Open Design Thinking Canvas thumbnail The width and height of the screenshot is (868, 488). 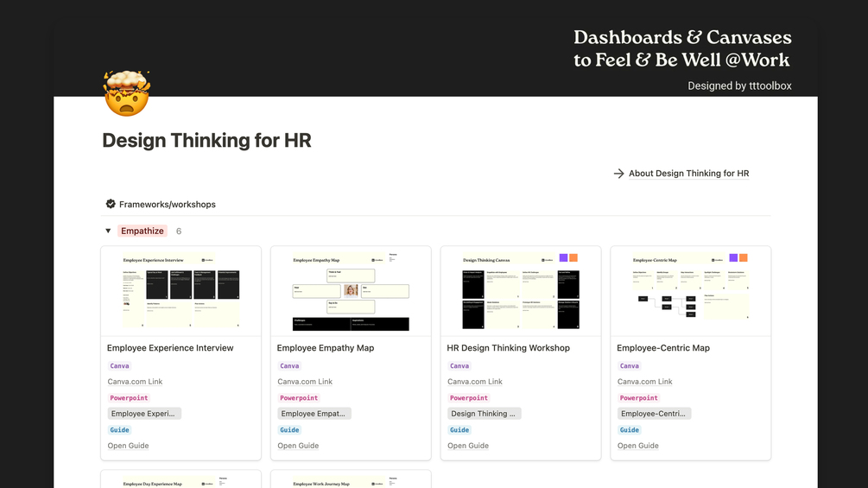pyautogui.click(x=521, y=291)
